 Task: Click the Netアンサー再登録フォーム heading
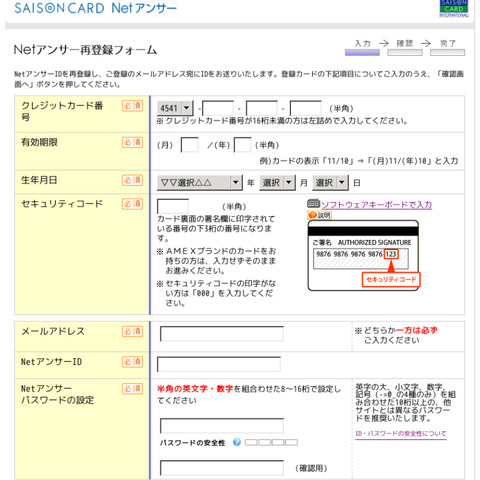tap(85, 50)
